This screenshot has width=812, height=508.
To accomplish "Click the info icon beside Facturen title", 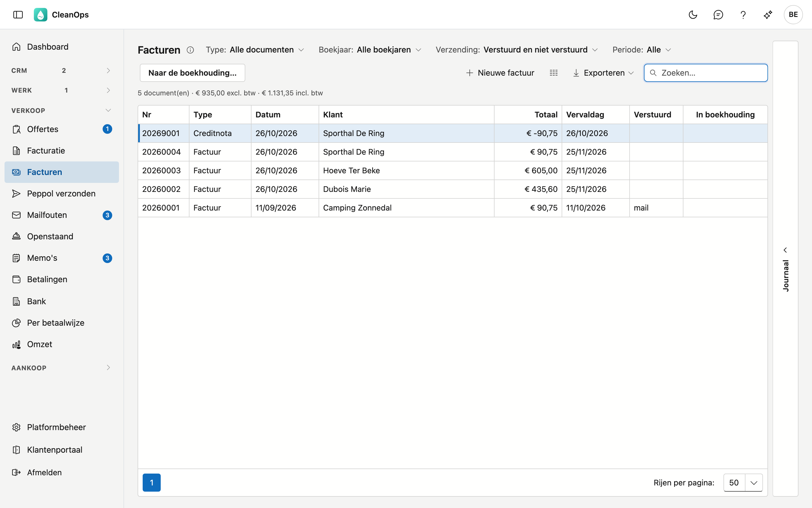I will coord(190,50).
